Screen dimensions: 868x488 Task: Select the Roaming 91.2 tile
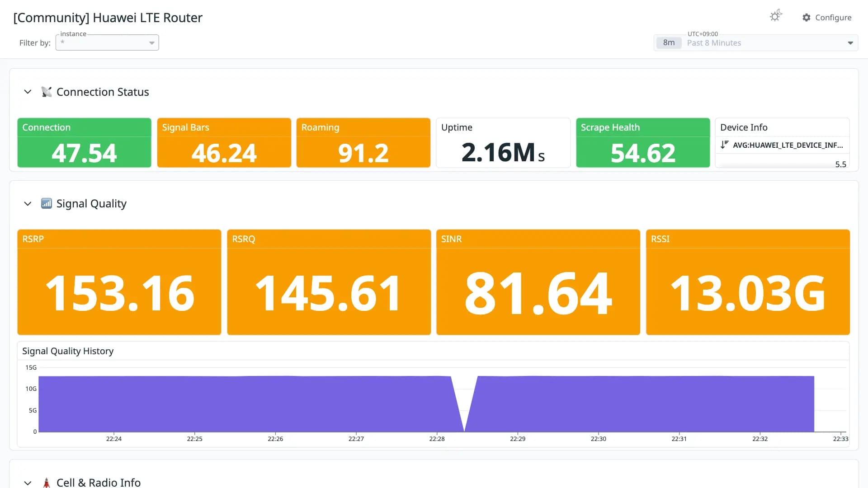pyautogui.click(x=363, y=143)
